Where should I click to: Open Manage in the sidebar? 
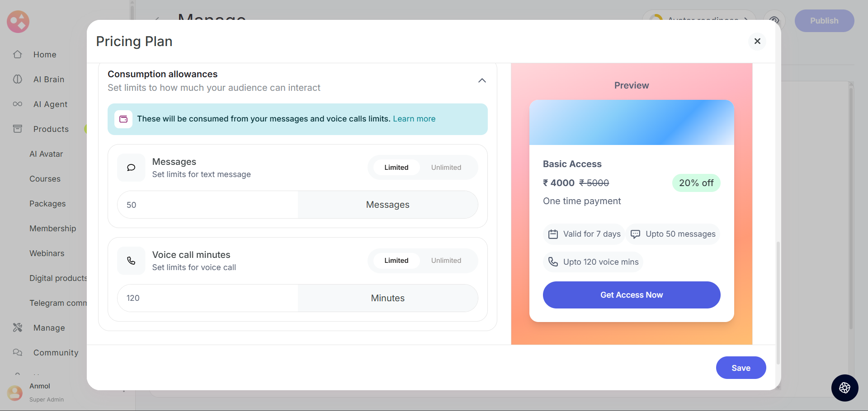pos(49,328)
